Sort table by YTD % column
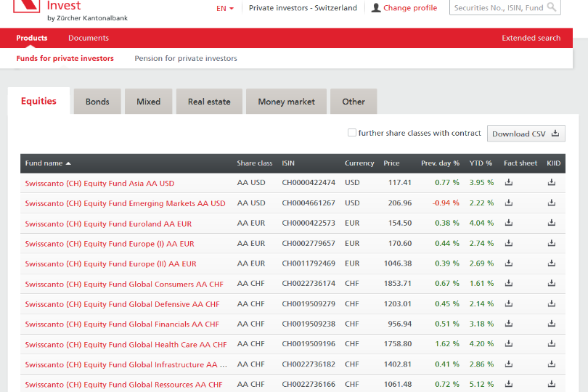The width and height of the screenshot is (588, 392). [x=481, y=163]
